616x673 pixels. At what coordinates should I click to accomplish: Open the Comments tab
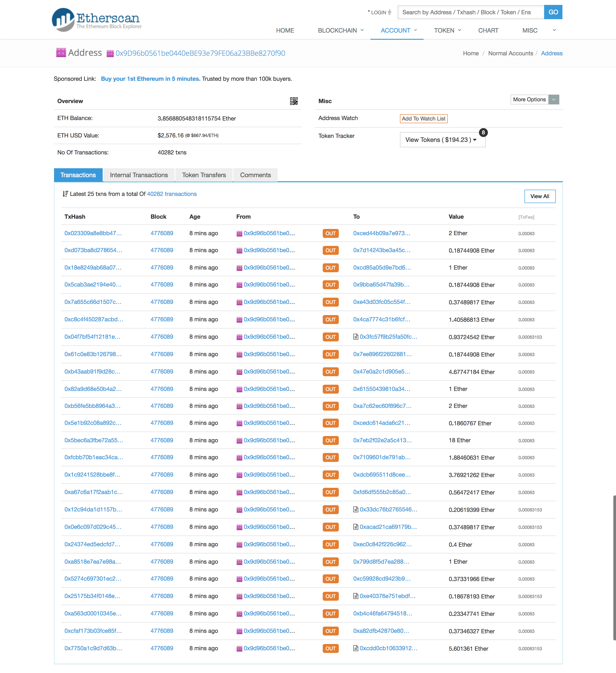point(255,175)
